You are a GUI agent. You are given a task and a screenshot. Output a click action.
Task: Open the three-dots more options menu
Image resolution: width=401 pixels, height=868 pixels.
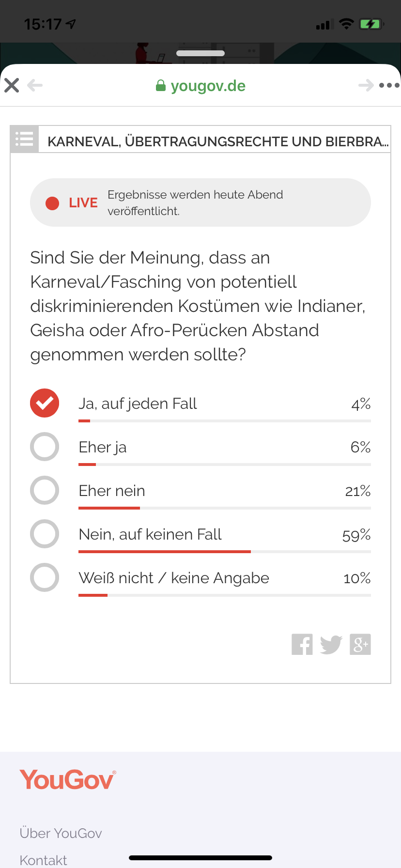(x=389, y=86)
